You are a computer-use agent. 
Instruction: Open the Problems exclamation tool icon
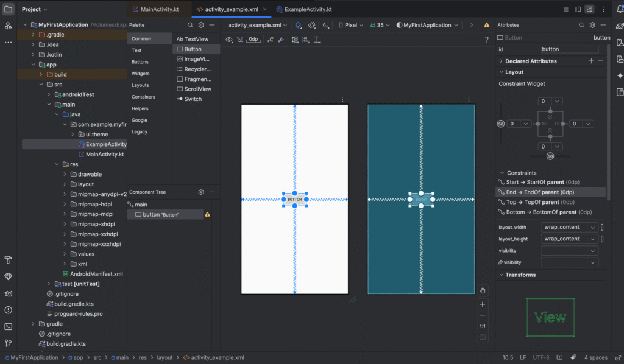click(x=8, y=310)
